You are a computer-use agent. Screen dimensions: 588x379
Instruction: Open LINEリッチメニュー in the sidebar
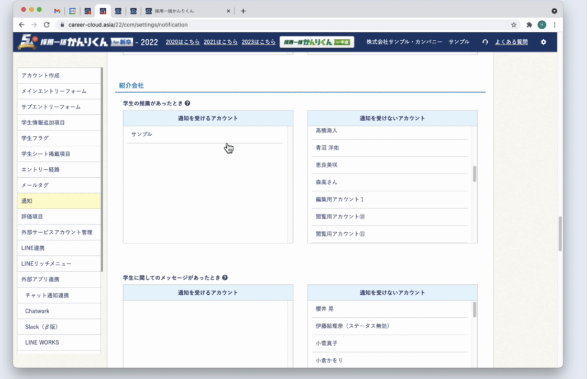coord(46,264)
